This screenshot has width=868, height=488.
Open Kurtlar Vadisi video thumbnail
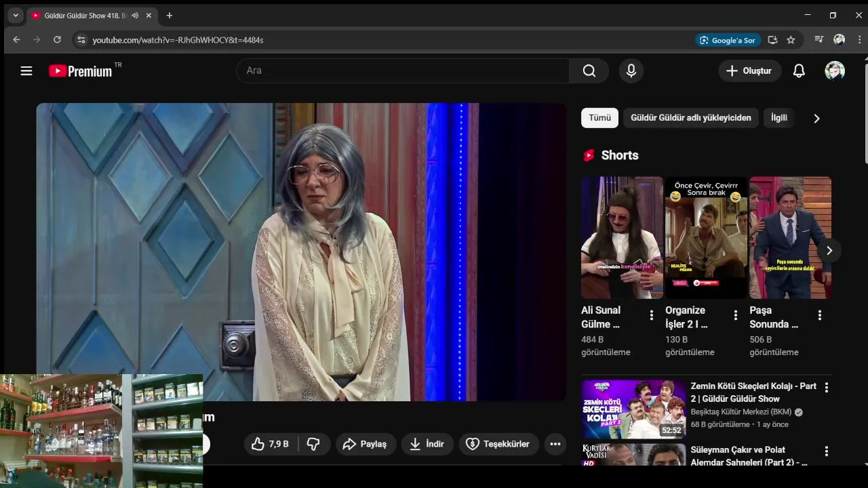(x=633, y=454)
